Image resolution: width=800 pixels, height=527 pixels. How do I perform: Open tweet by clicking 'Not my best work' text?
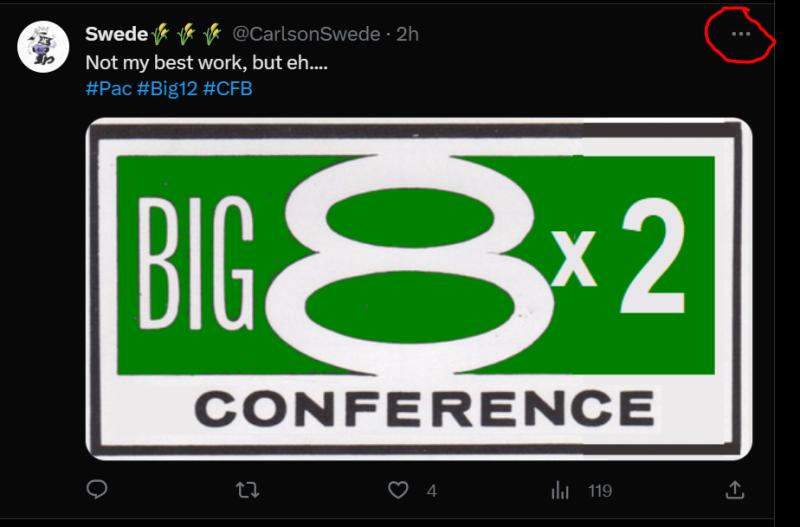tap(206, 62)
